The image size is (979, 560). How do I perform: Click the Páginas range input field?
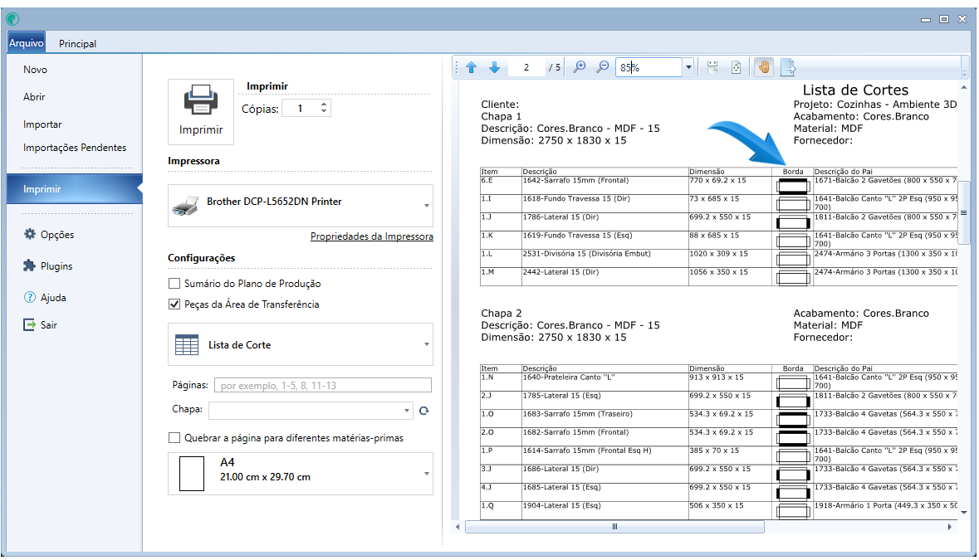(x=323, y=386)
